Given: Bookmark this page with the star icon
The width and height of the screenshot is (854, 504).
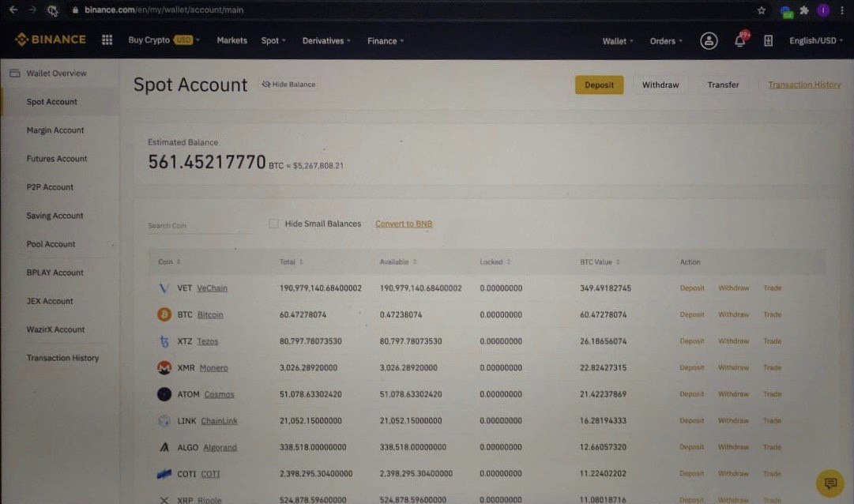Looking at the screenshot, I should click(x=762, y=9).
